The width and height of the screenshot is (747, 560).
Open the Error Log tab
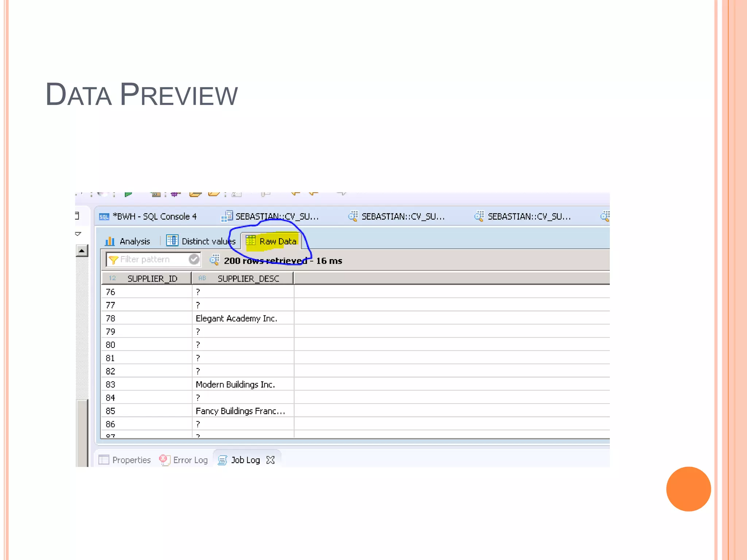(x=183, y=460)
